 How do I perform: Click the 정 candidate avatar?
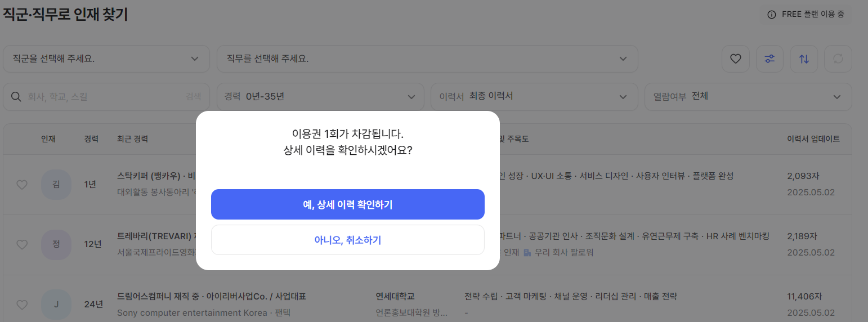(x=56, y=244)
